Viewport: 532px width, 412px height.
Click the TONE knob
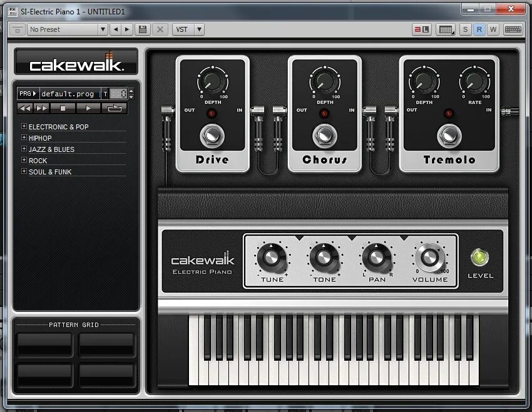pyautogui.click(x=324, y=258)
